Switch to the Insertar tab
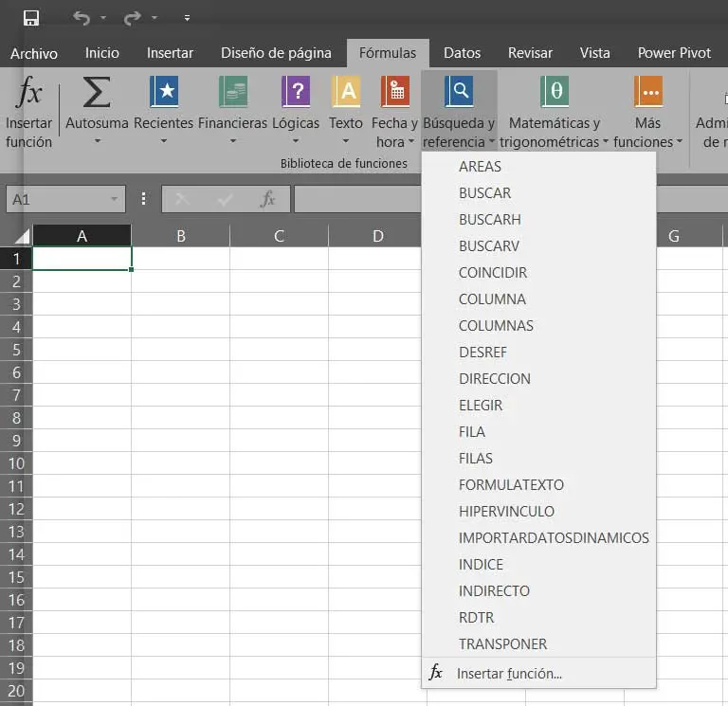 [170, 53]
